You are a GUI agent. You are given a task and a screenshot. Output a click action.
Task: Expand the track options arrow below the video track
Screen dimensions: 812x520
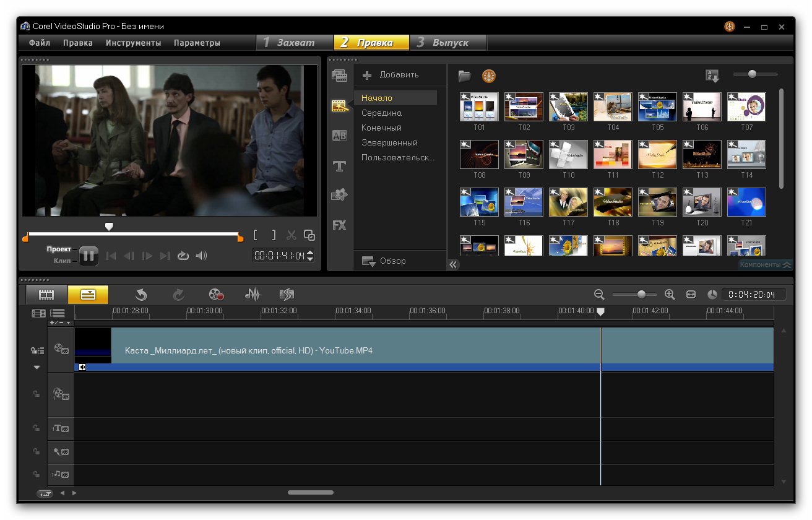point(37,368)
